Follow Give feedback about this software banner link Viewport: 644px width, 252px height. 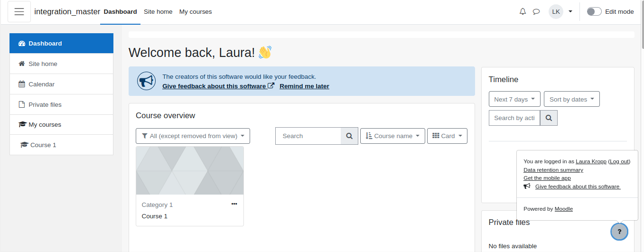[x=214, y=86]
